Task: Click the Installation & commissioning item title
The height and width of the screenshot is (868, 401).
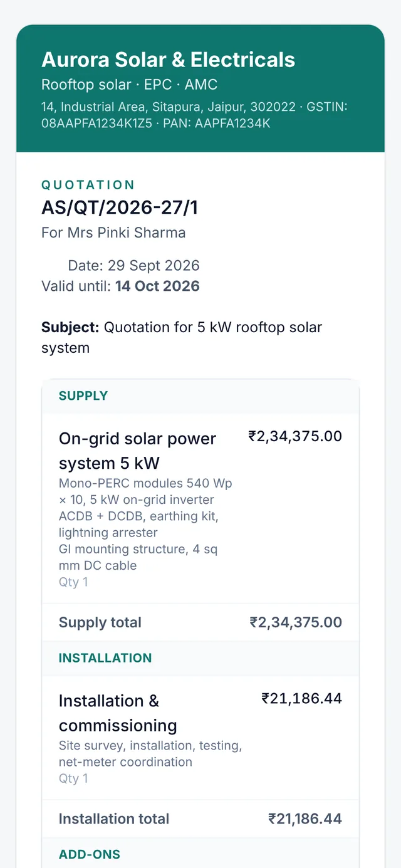Action: pos(118,713)
